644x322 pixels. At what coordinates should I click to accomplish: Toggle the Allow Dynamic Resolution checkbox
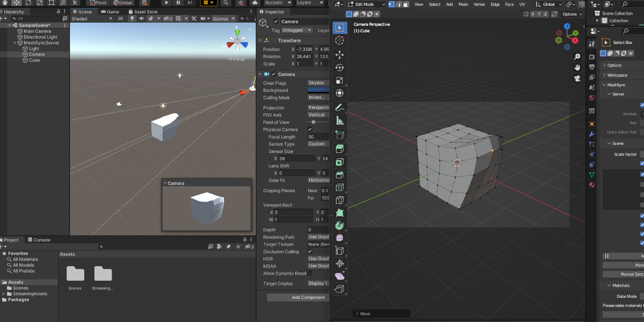point(310,273)
